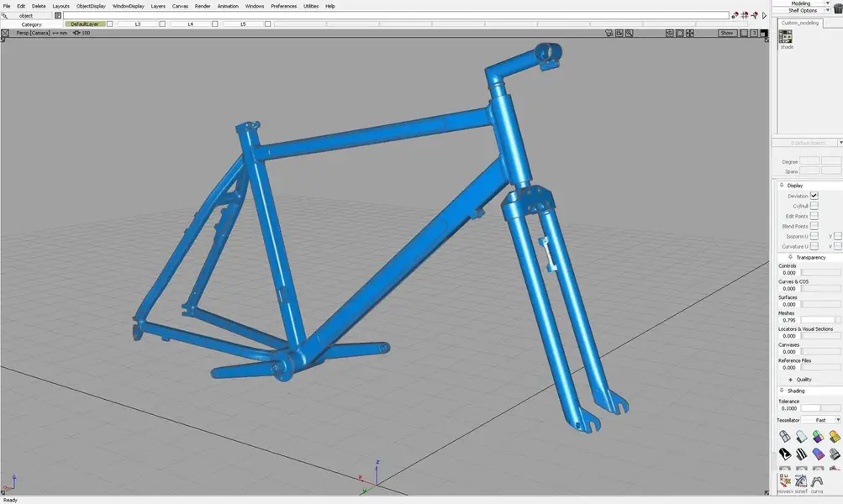
Task: Collapse the Shading section
Action: [782, 391]
